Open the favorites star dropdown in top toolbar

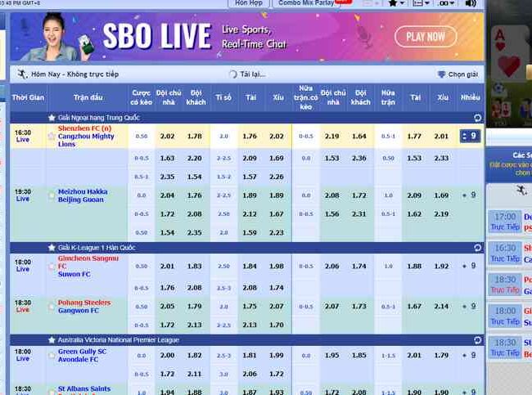pos(395,3)
